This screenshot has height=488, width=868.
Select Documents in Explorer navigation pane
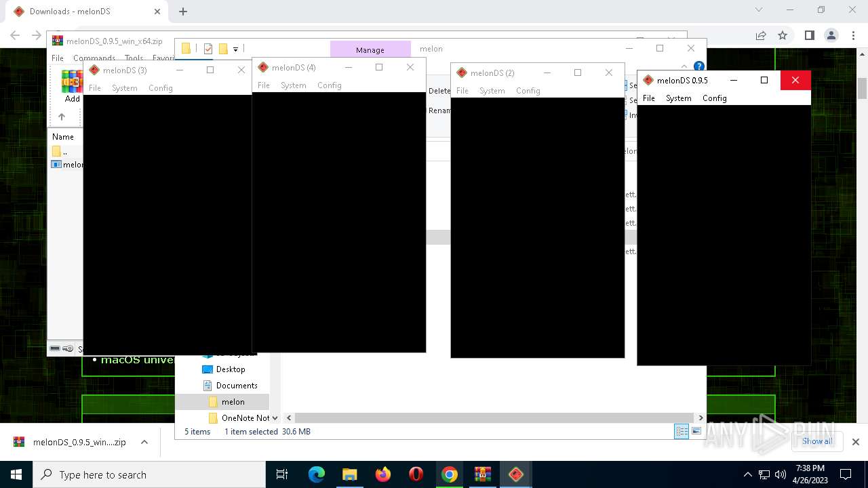click(x=237, y=386)
